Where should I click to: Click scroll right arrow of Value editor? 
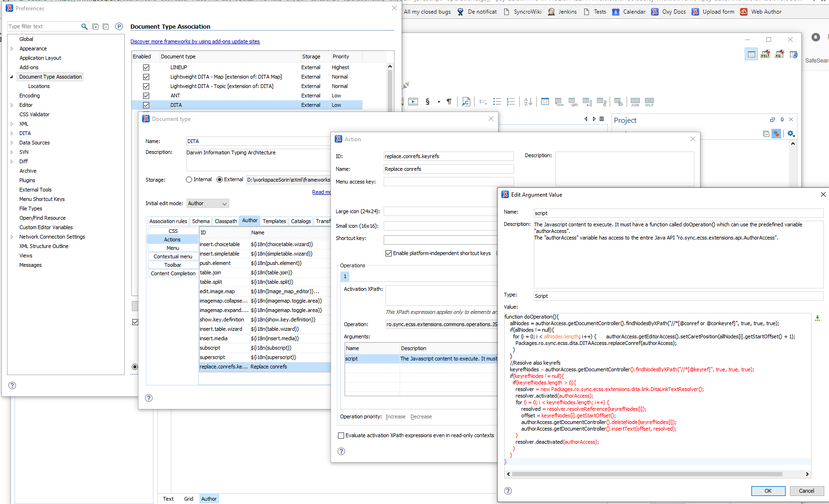807,474
